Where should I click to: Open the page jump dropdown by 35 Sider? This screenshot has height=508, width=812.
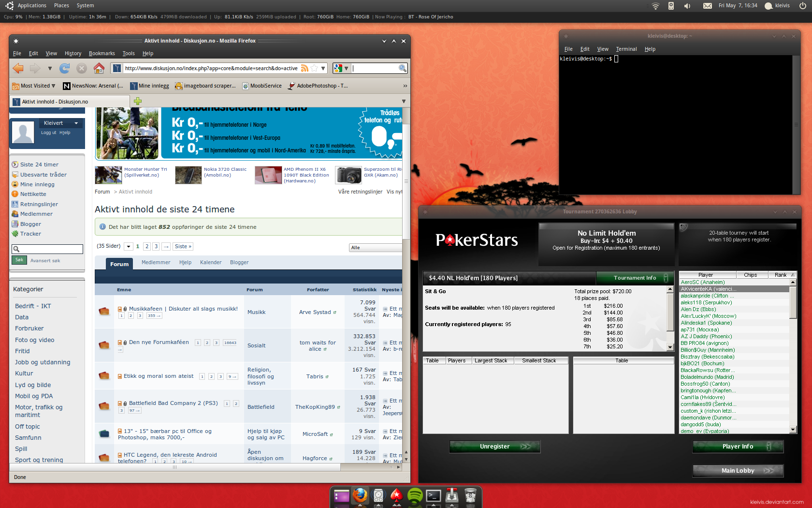click(x=129, y=246)
